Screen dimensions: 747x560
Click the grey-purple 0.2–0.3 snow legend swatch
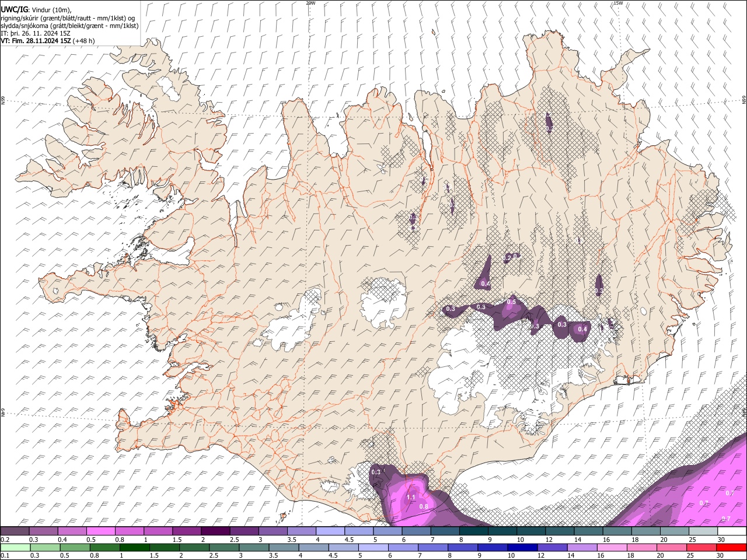tap(15, 531)
